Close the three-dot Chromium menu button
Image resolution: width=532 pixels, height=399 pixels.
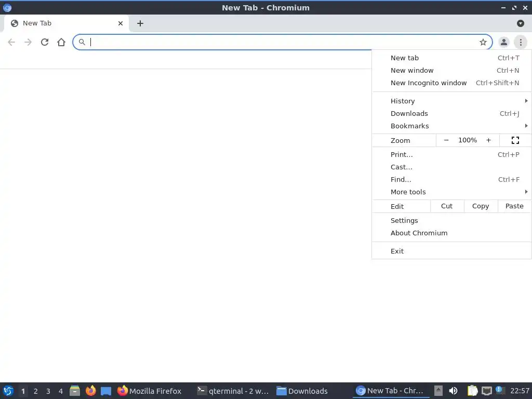[521, 42]
